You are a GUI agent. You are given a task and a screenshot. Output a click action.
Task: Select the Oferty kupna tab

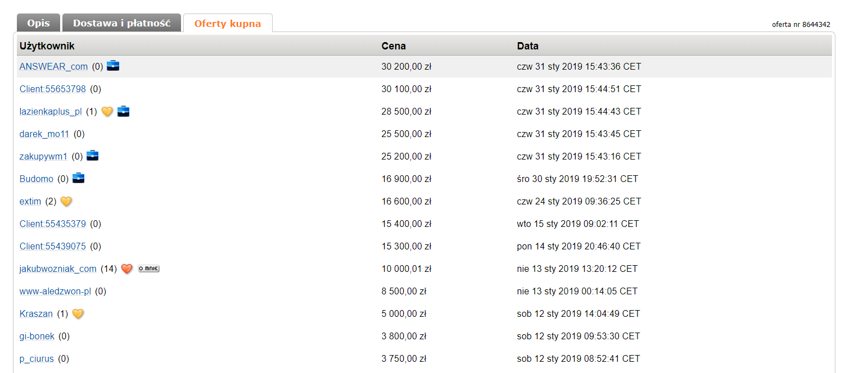click(x=228, y=24)
